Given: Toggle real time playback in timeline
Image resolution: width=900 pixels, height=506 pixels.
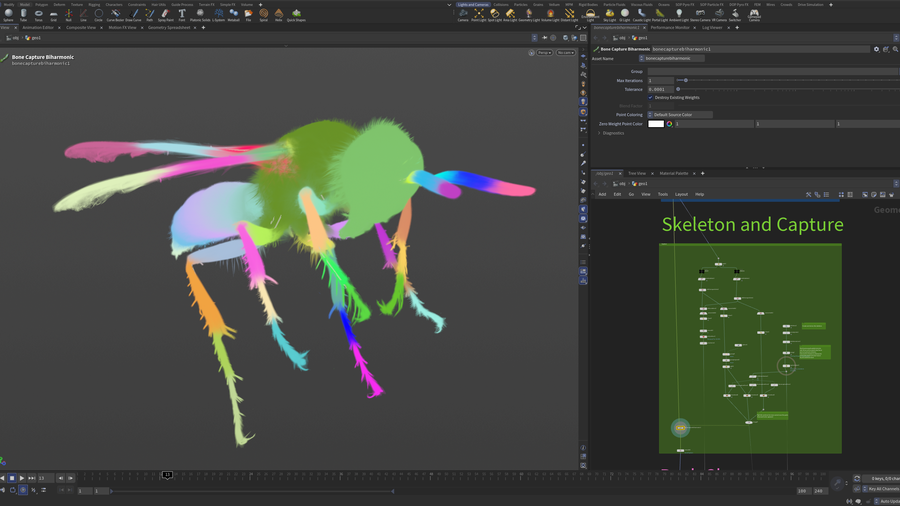Looking at the screenshot, I should click(23, 490).
